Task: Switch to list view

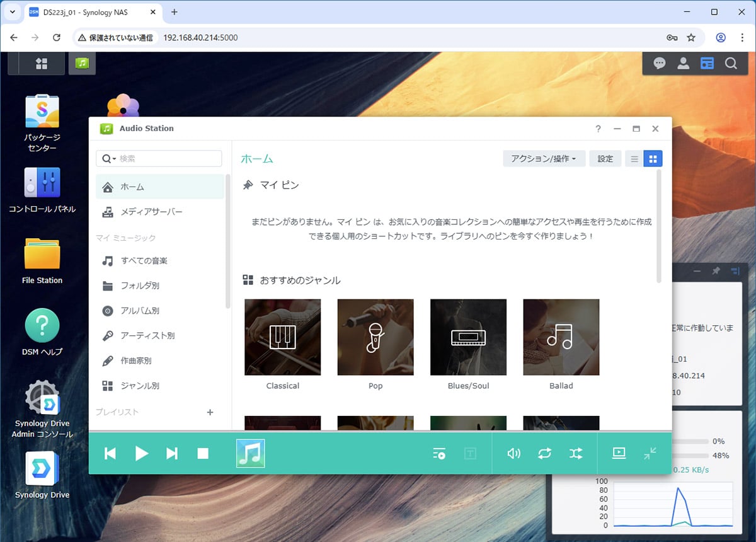Action: pos(634,159)
